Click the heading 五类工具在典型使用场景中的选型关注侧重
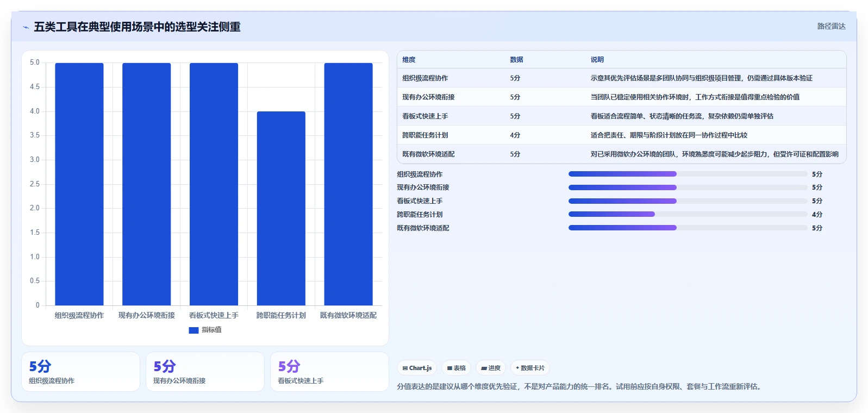The width and height of the screenshot is (868, 413). [x=137, y=27]
